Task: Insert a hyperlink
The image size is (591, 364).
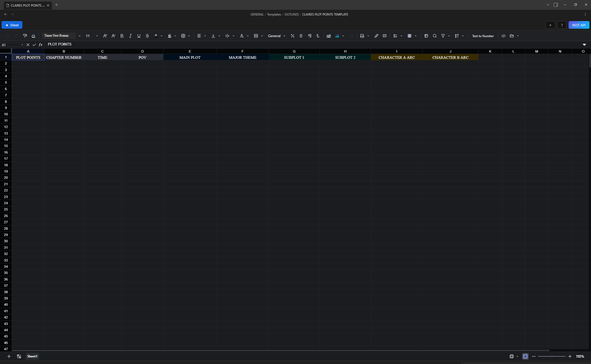Action: point(376,36)
